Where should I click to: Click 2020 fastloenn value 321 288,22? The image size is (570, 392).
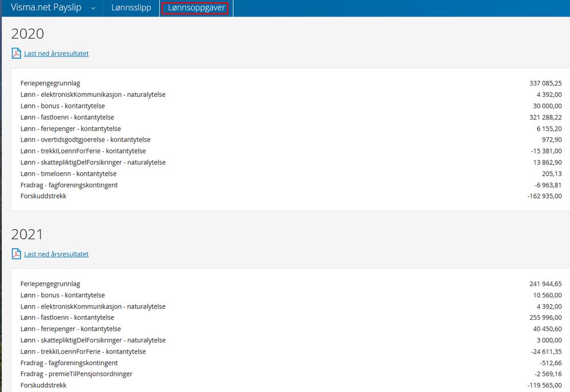tap(545, 118)
